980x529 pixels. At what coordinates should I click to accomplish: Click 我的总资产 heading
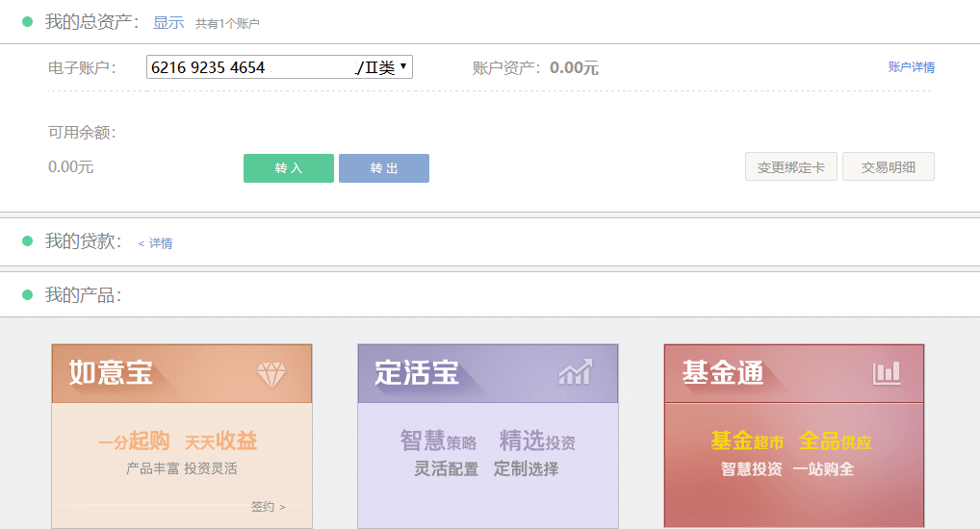pos(91,22)
